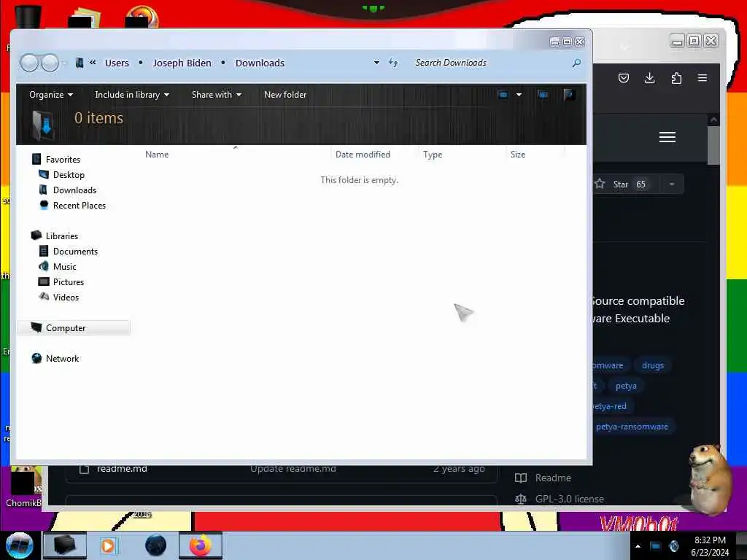This screenshot has width=747, height=560.
Task: Click the Explorer forward navigation button
Action: click(x=50, y=63)
